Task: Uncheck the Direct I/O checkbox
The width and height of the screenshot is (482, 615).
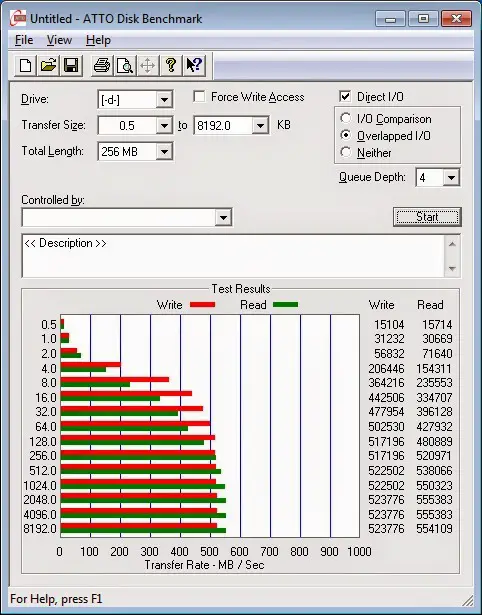Action: pyautogui.click(x=345, y=96)
